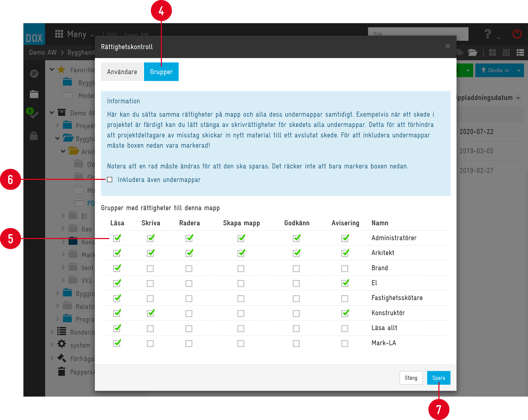Image resolution: width=528 pixels, height=420 pixels.
Task: Enable Inkludera även undermappar checkbox
Action: (x=110, y=180)
